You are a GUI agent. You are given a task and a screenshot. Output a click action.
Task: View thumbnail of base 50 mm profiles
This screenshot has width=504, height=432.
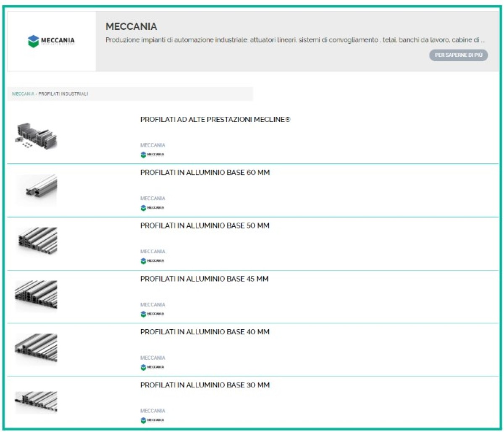(x=36, y=241)
